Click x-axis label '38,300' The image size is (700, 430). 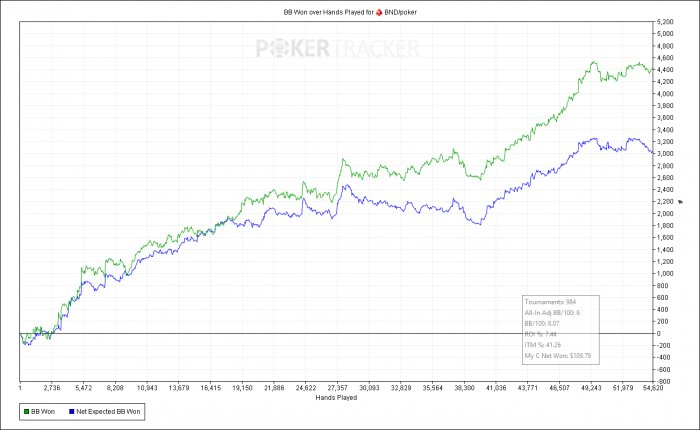tap(464, 388)
